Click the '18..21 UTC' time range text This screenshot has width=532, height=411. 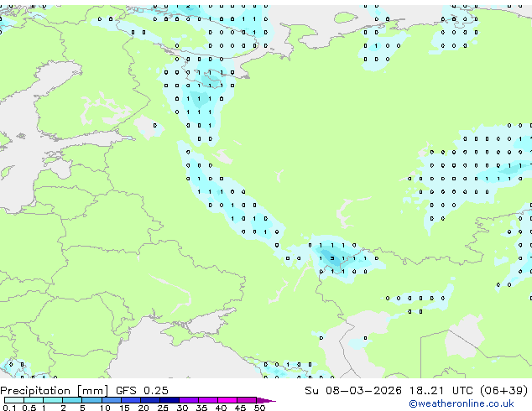[441, 390]
